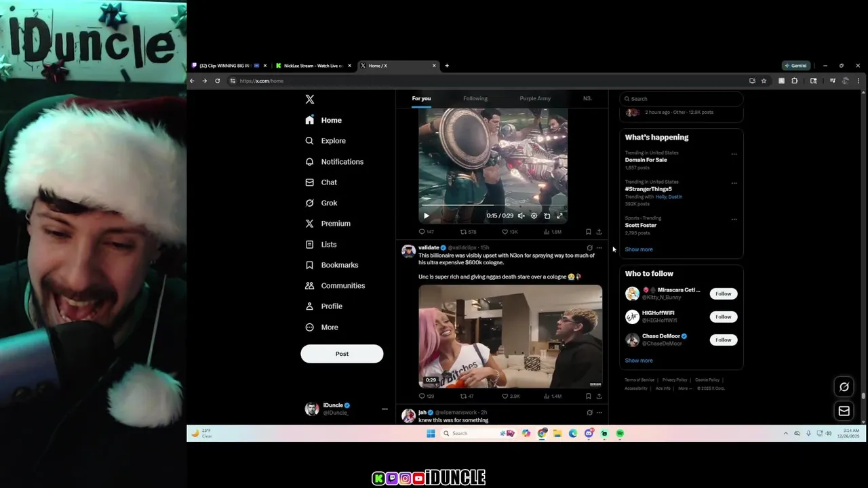Open more options for #StrangerThings5 trend
The width and height of the screenshot is (868, 488).
[734, 183]
